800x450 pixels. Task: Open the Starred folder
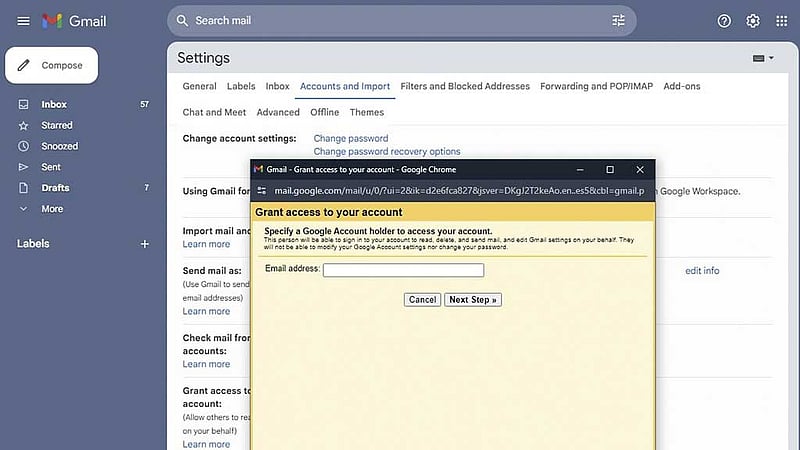click(57, 125)
